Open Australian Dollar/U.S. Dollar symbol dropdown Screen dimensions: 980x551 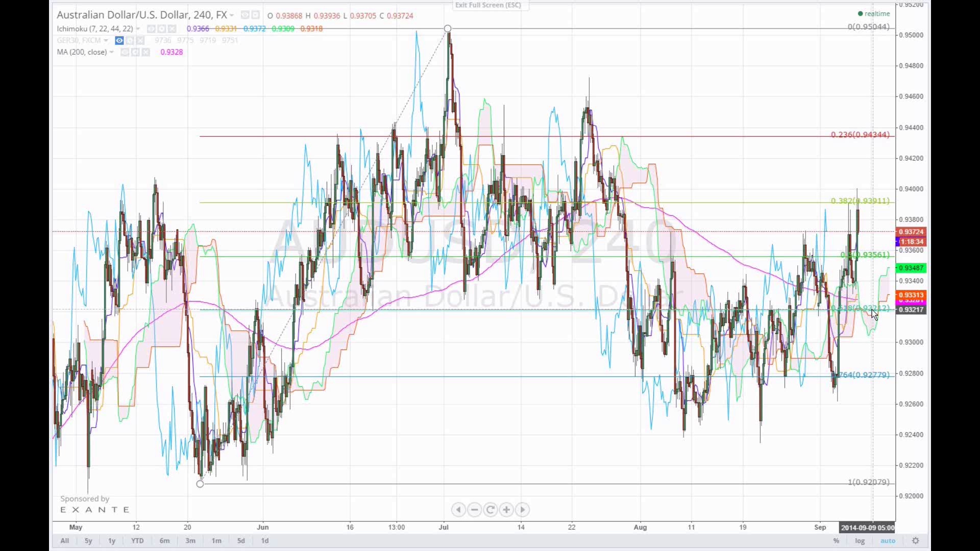pos(232,16)
